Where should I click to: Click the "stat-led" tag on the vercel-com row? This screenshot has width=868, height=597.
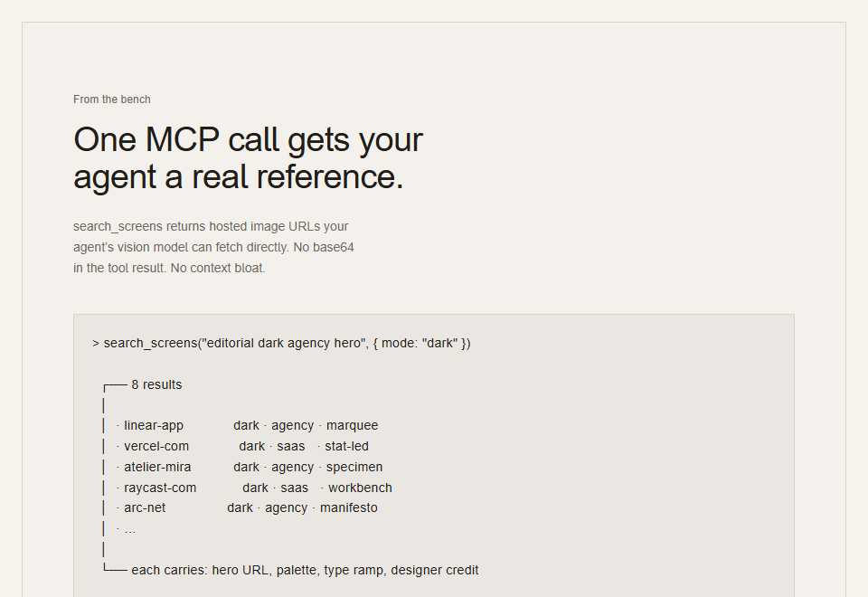[346, 446]
